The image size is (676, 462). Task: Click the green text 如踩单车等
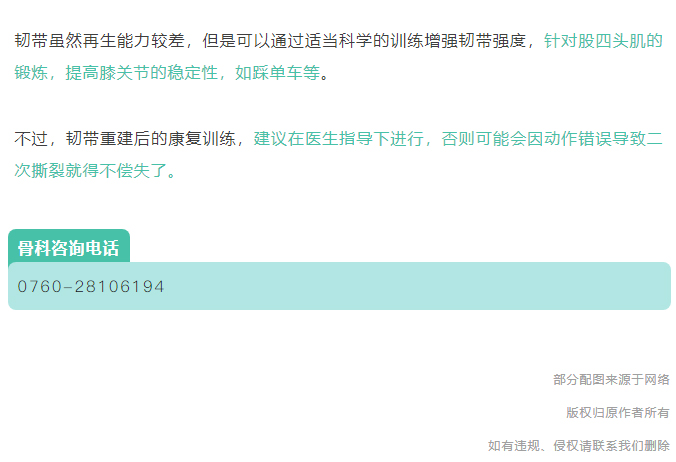[278, 72]
